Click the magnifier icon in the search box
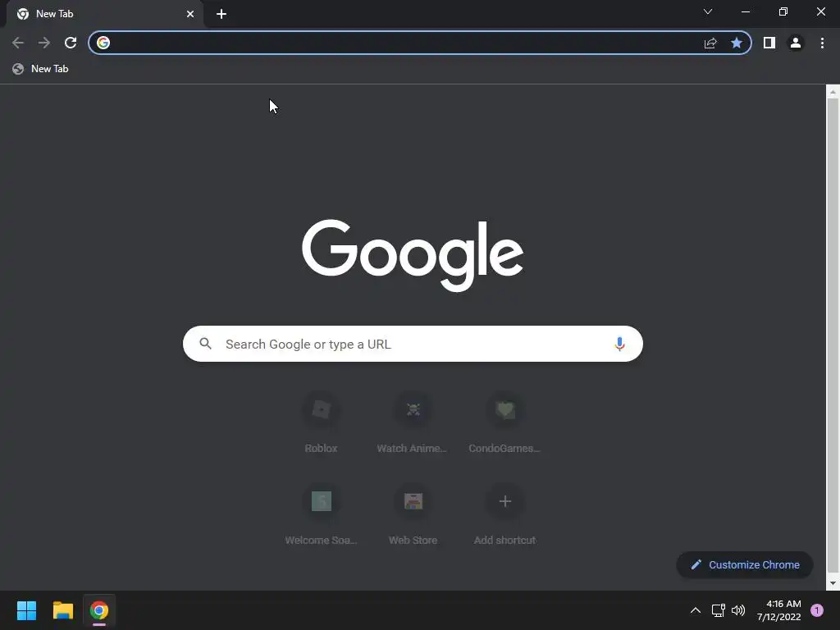 click(206, 344)
